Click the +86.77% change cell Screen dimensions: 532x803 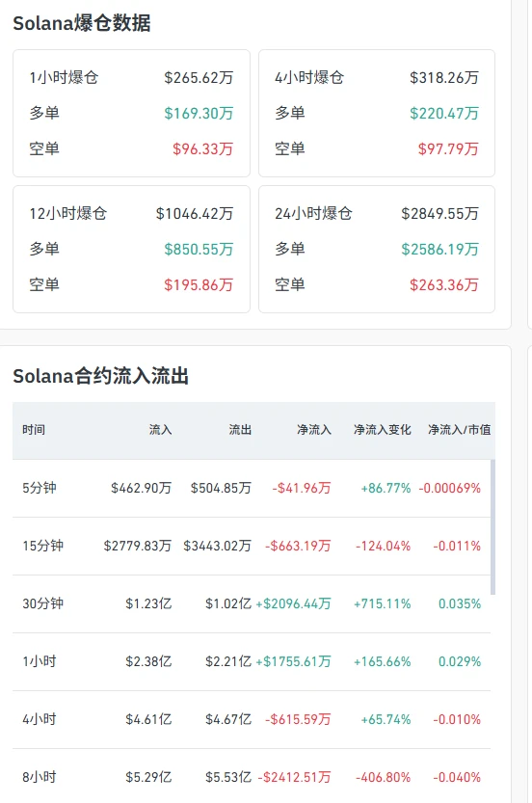[x=386, y=488]
